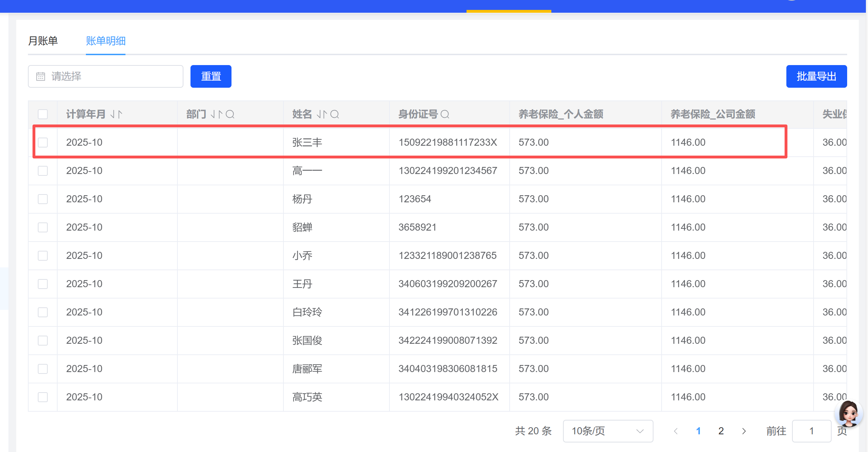Open the 10条/页 page size dropdown
The width and height of the screenshot is (868, 452).
608,431
